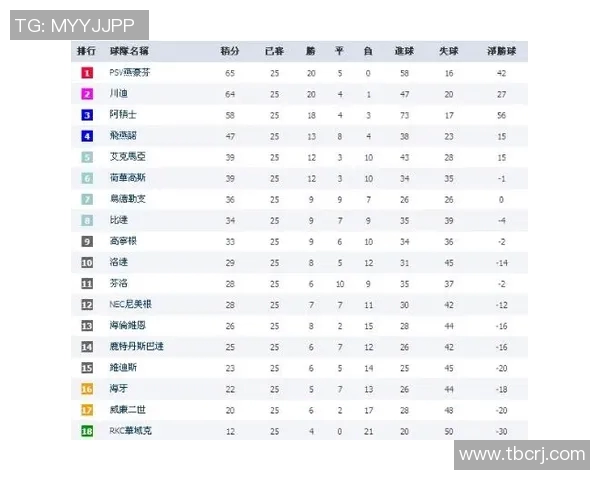This screenshot has width=600, height=480.
Task: Open the PSV燕豪芬 team link
Action: click(130, 73)
